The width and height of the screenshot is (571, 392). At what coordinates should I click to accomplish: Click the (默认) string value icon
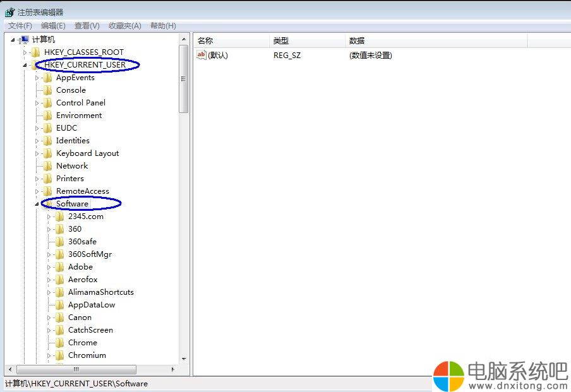point(201,56)
